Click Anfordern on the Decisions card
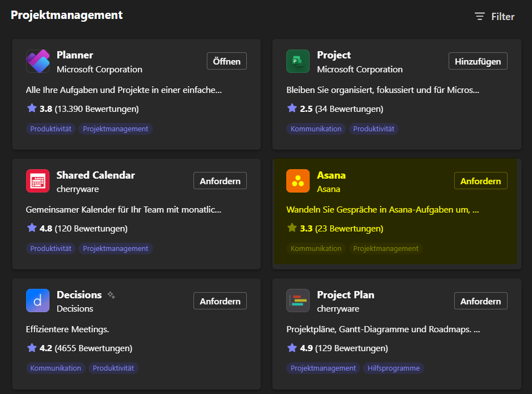 [220, 301]
